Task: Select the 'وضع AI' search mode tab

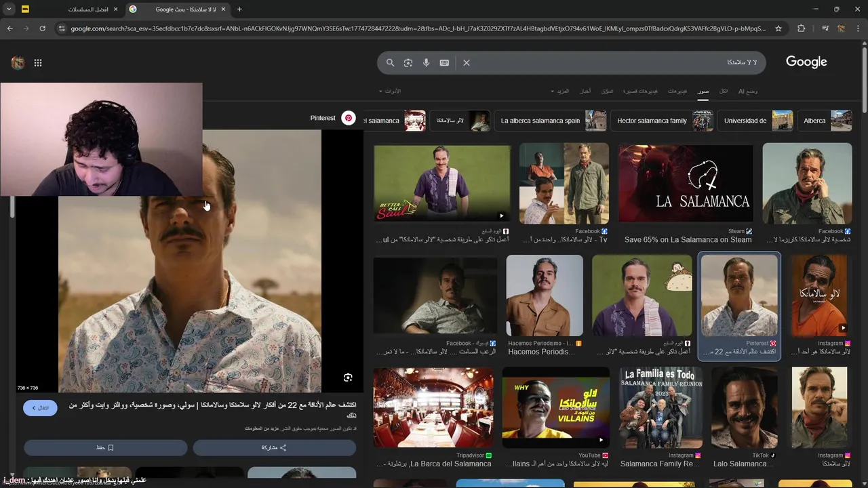Action: (748, 91)
